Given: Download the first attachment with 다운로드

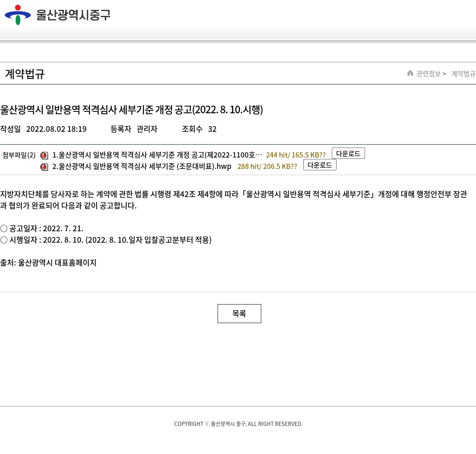Looking at the screenshot, I should pyautogui.click(x=348, y=153).
